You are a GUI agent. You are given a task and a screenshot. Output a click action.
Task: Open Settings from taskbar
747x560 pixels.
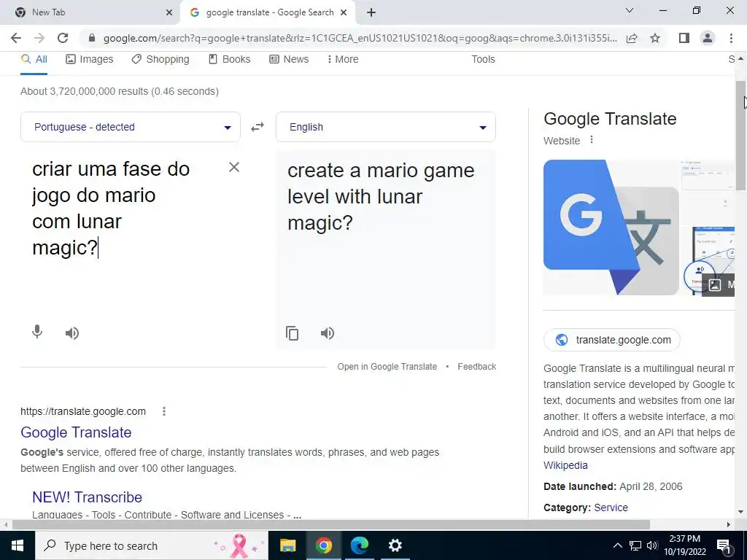[395, 545]
